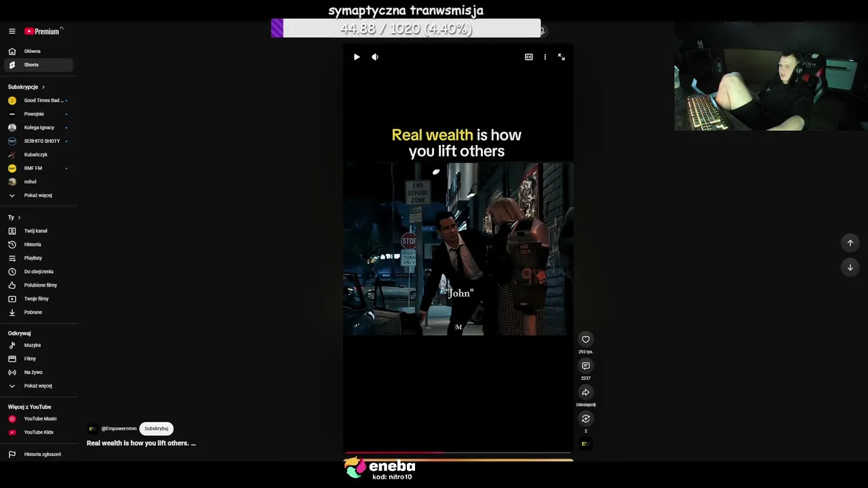Play the paused Short
The width and height of the screenshot is (868, 488).
point(357,57)
